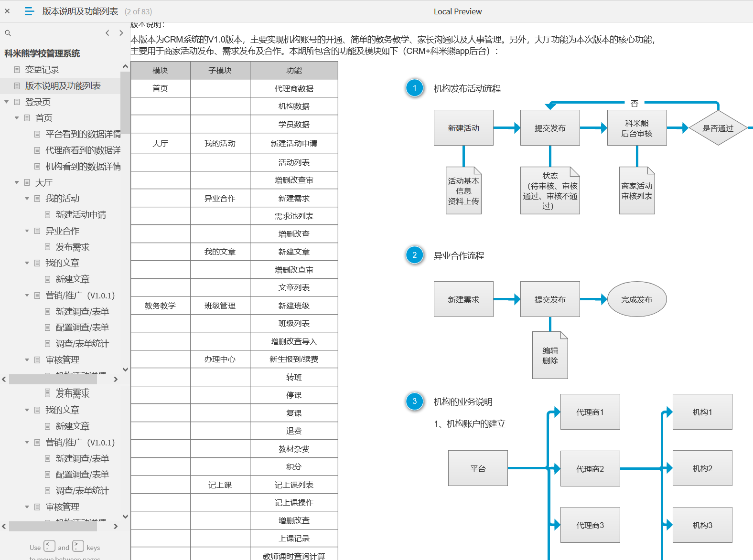Click the page icon beside 机构看到的数据详情

pyautogui.click(x=37, y=166)
